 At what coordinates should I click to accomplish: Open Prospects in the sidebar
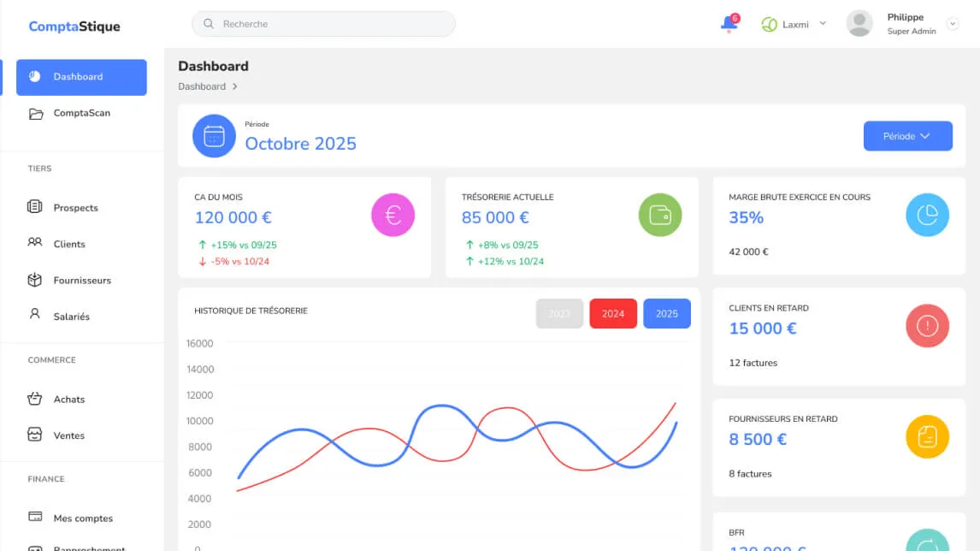point(75,208)
